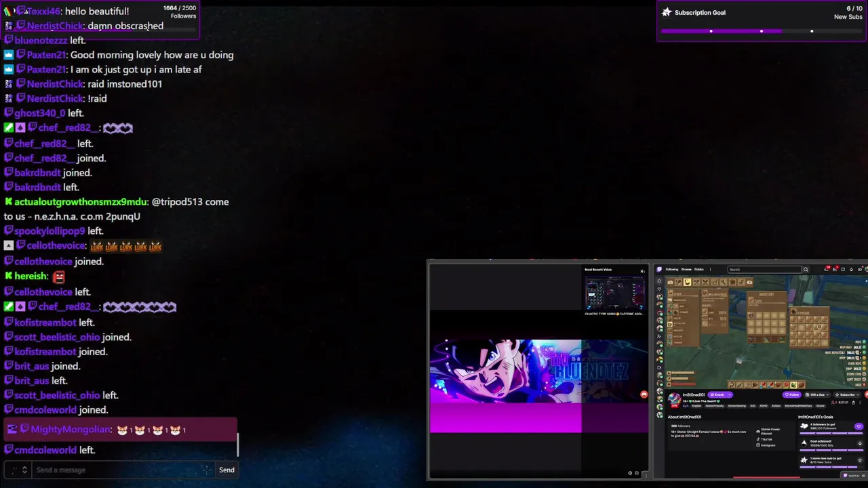Click the Twitch search field
Viewport: 868px width, 488px height.
click(x=764, y=269)
